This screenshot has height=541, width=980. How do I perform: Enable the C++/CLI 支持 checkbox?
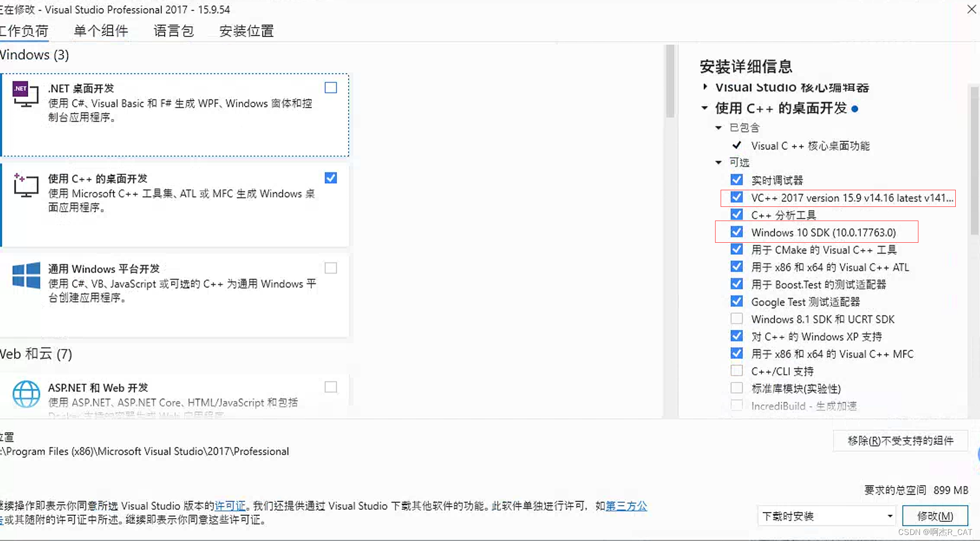click(x=736, y=371)
